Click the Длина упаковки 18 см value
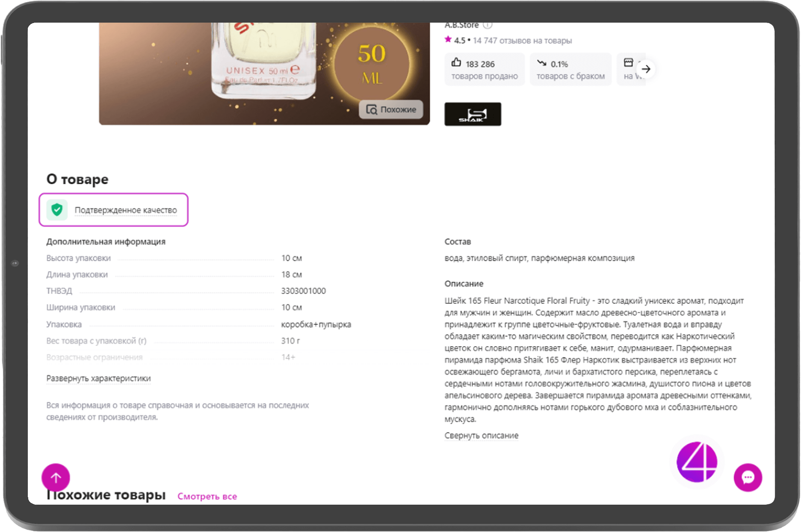 (291, 274)
